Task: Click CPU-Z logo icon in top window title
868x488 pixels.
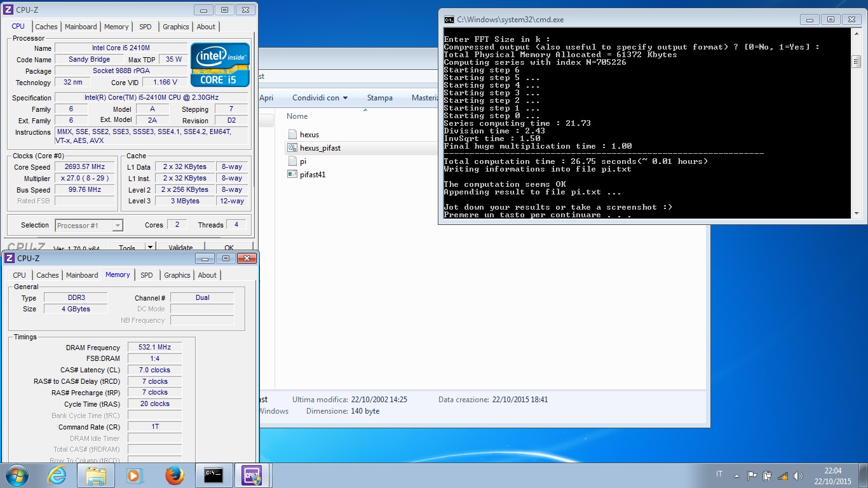Action: (x=9, y=10)
